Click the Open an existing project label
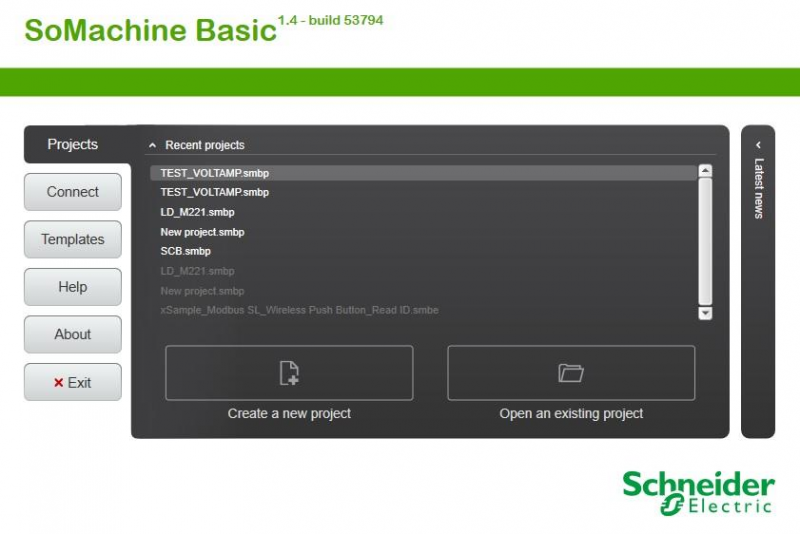Image resolution: width=800 pixels, height=534 pixels. pyautogui.click(x=571, y=413)
